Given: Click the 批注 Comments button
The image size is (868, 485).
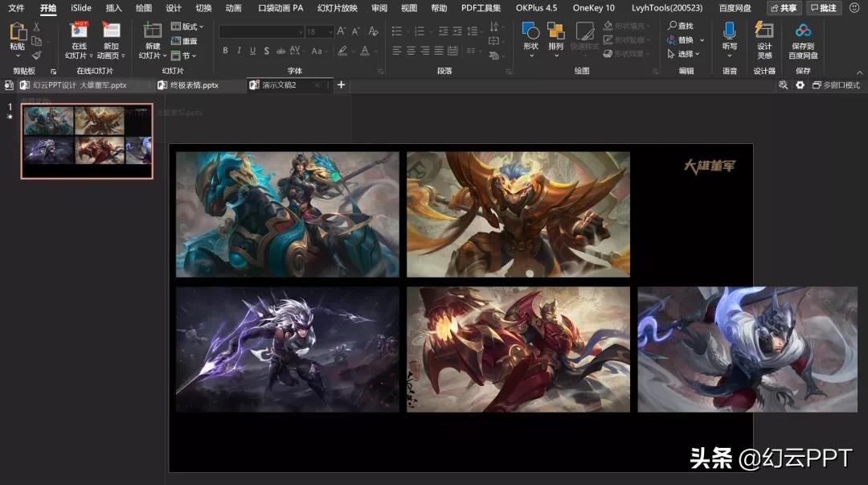Looking at the screenshot, I should pos(823,8).
